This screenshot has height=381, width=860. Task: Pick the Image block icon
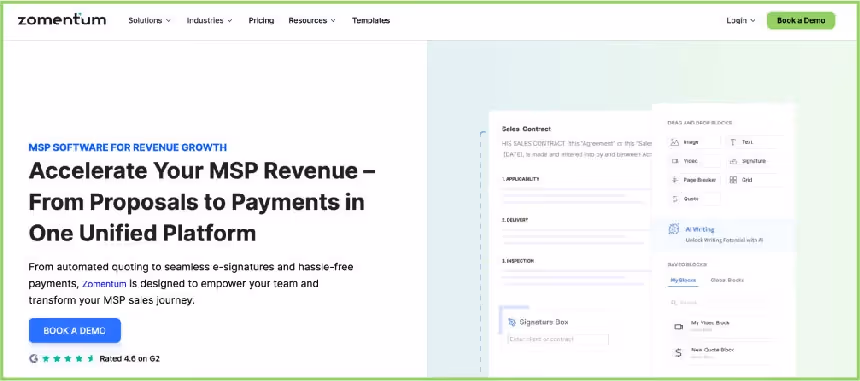pos(675,142)
